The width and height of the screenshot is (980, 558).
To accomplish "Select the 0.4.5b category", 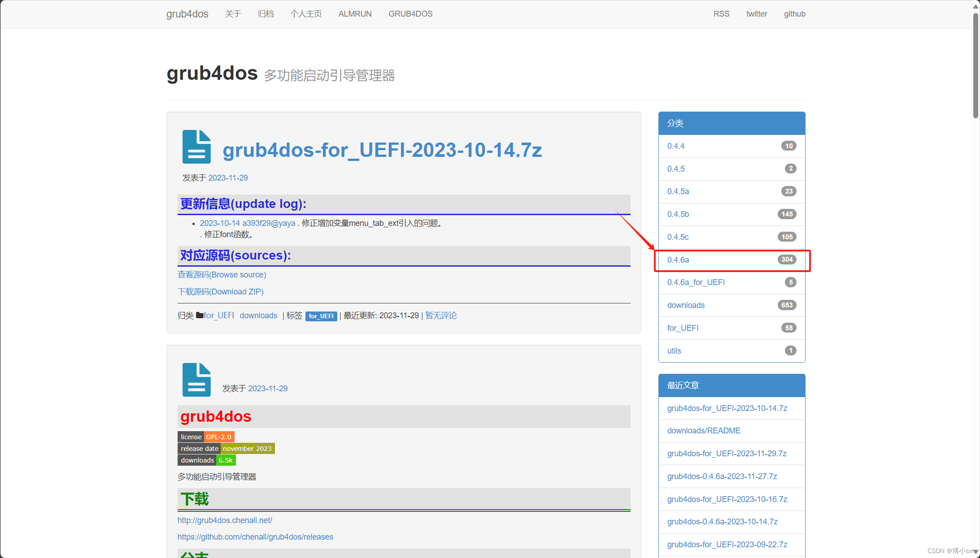I will [x=678, y=214].
